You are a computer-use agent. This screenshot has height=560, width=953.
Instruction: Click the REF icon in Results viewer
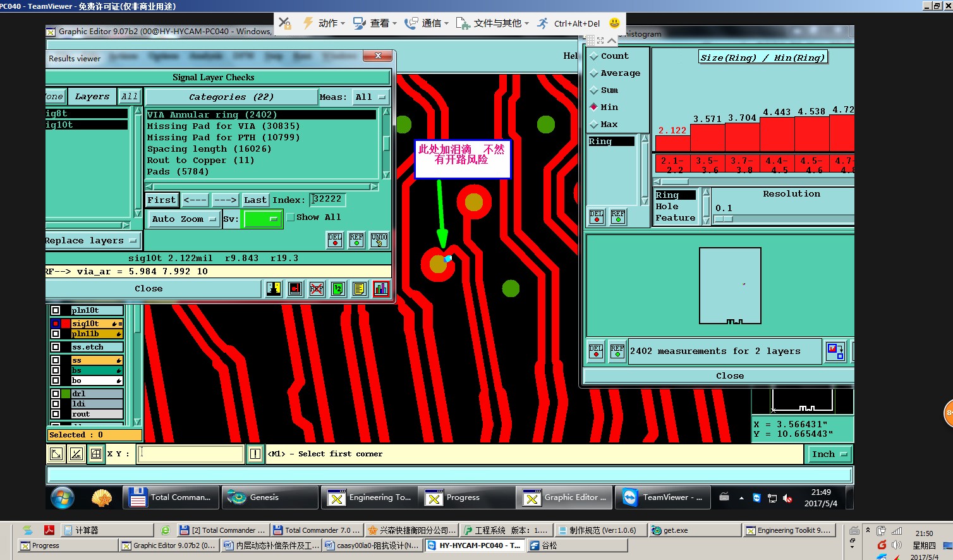tap(356, 240)
